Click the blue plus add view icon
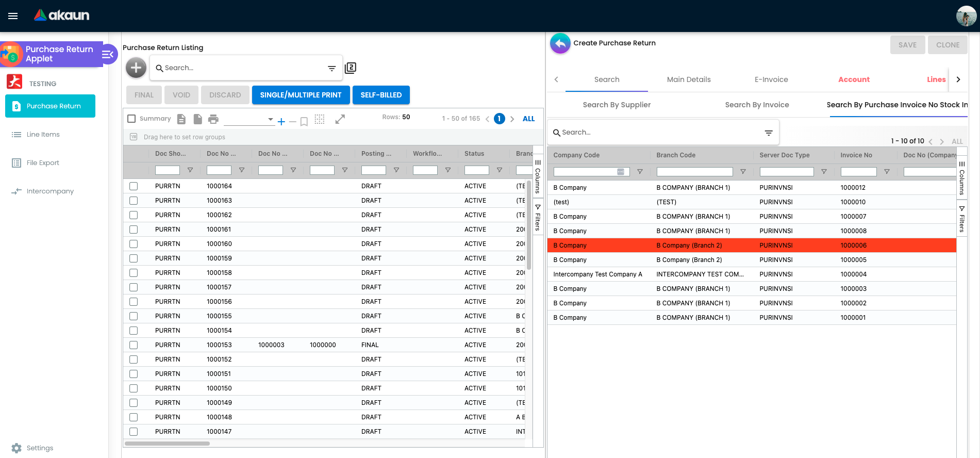 (281, 122)
